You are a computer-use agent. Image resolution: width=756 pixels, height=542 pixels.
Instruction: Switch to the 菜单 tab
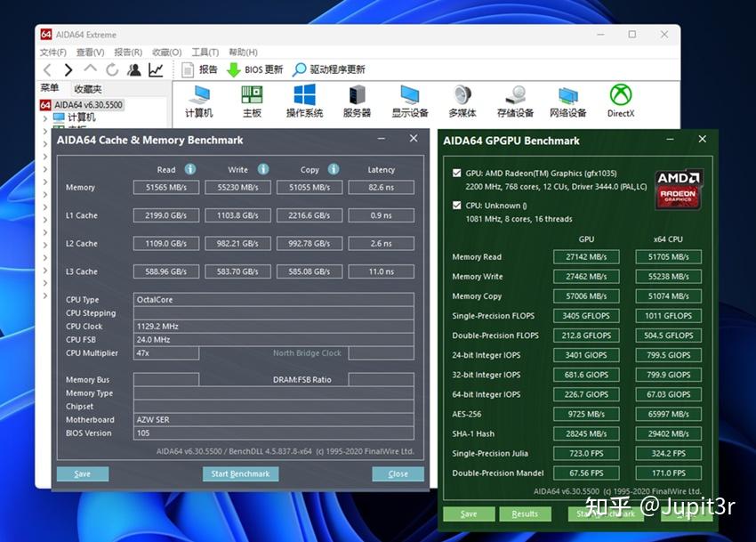49,88
